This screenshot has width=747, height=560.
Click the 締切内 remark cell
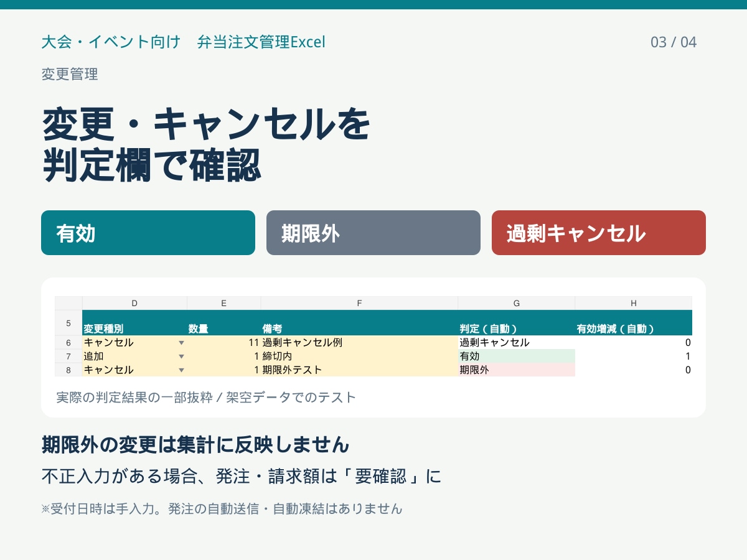coord(359,357)
